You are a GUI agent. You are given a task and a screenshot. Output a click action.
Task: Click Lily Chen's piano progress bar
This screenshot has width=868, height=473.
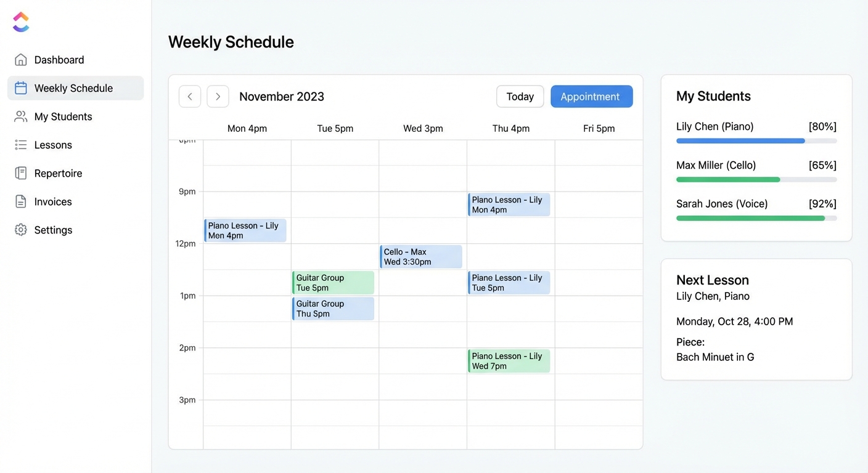pyautogui.click(x=756, y=141)
